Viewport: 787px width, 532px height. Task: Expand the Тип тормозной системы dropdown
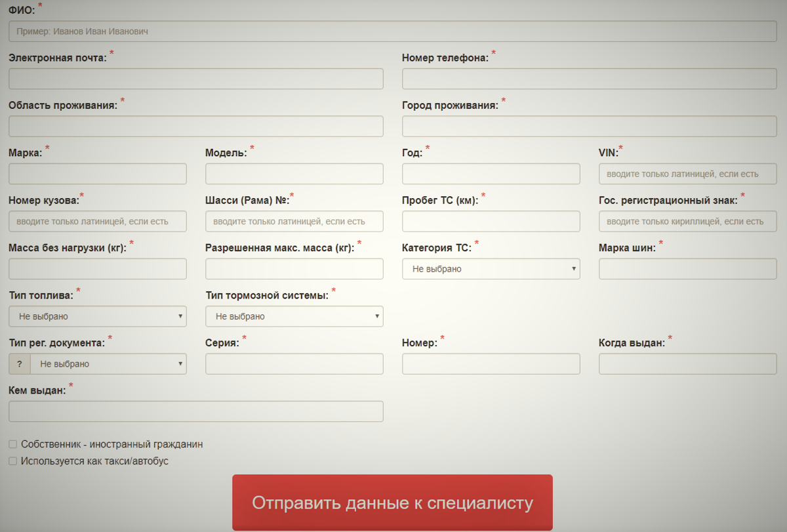294,316
